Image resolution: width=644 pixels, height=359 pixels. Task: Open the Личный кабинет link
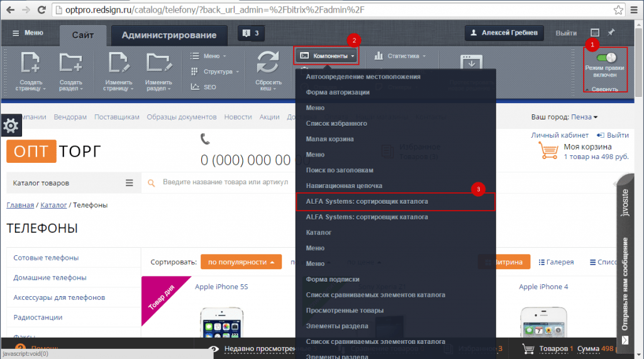tap(559, 135)
